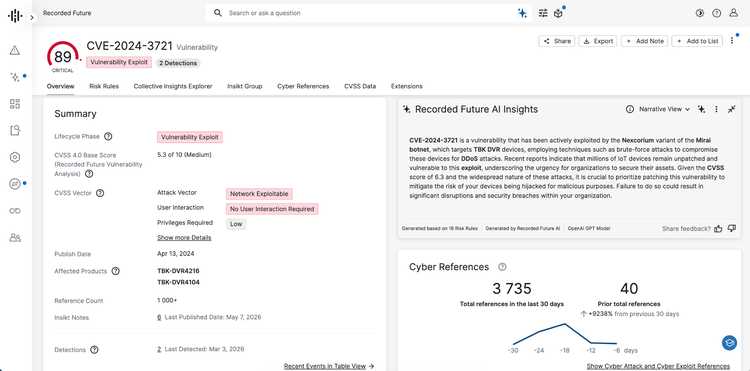750x371 pixels.
Task: Open the Narrative View dropdown
Action: point(664,109)
